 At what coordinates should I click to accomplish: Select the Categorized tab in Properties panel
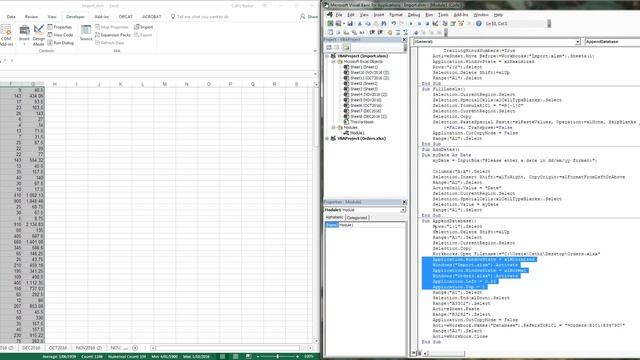357,218
